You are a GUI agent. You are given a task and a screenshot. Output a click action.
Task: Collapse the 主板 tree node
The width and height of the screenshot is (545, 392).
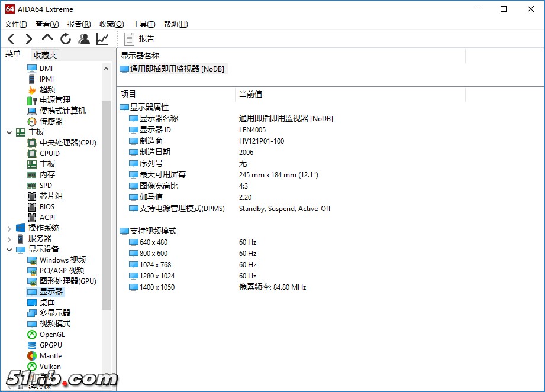pos(9,132)
